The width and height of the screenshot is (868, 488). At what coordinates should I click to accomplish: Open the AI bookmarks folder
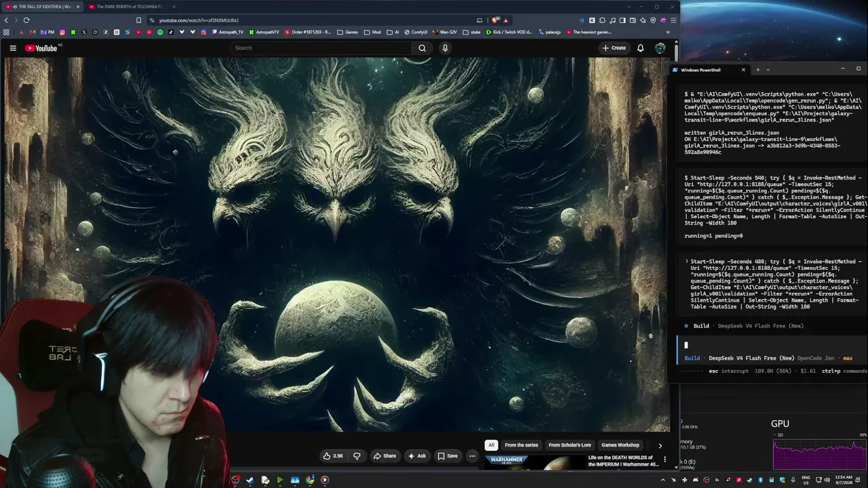click(393, 32)
